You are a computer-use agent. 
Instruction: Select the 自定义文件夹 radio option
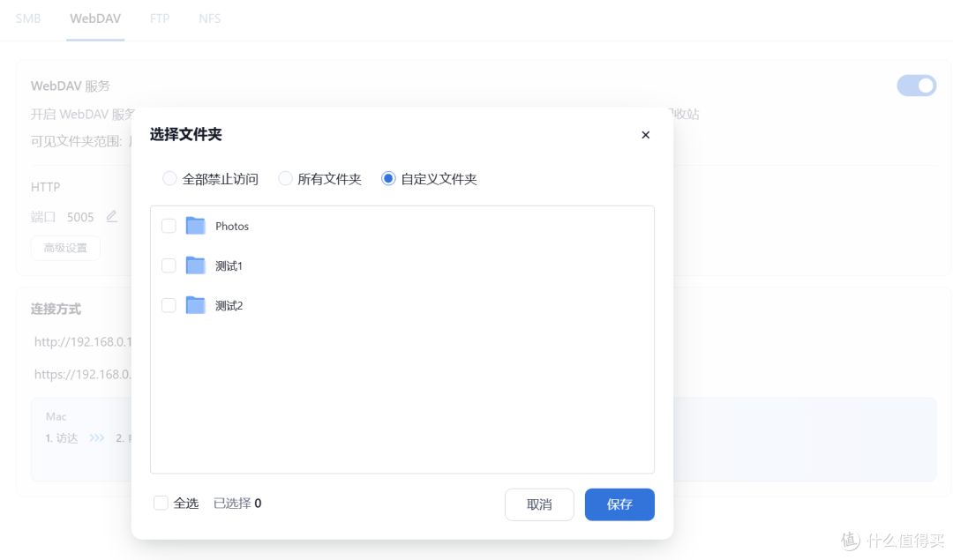tap(388, 178)
